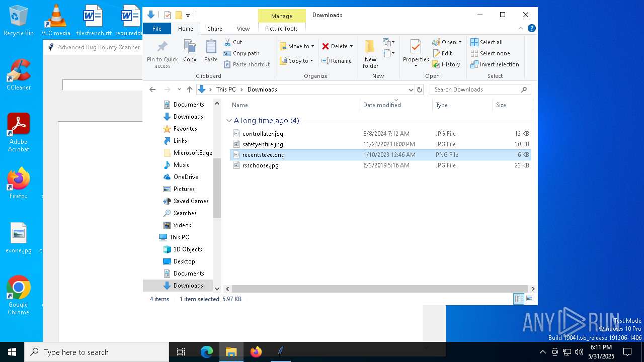This screenshot has height=362, width=644.
Task: Open file History from ribbon
Action: coord(446,64)
